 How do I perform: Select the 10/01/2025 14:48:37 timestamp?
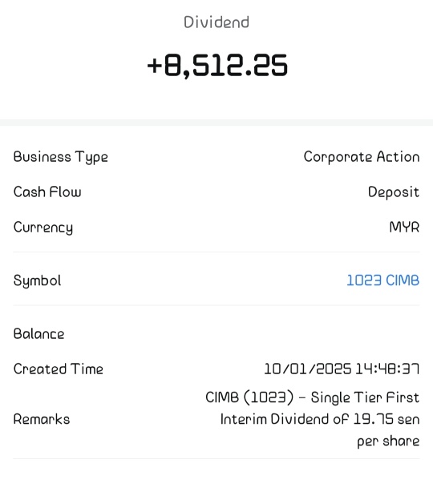click(342, 369)
